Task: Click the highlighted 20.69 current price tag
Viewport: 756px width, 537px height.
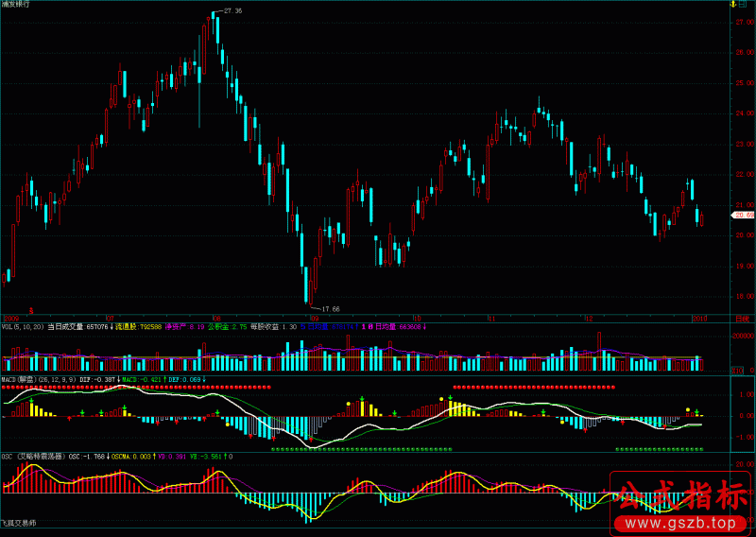Action: pyautogui.click(x=743, y=217)
